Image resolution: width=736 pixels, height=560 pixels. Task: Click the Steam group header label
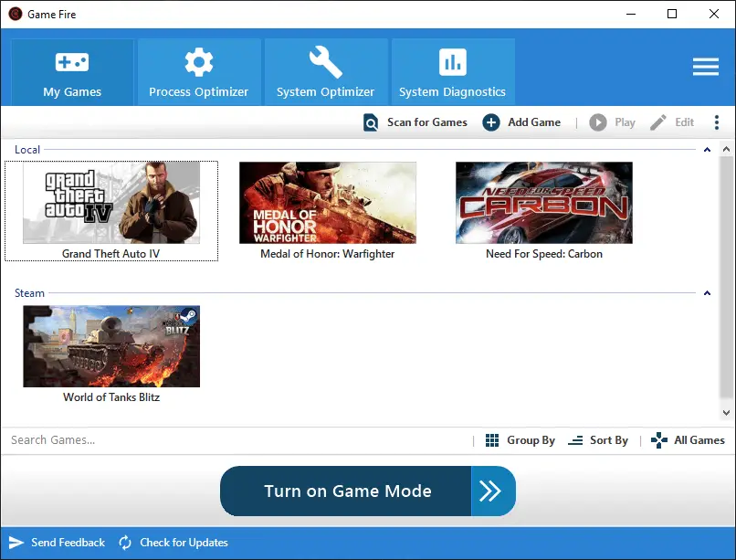(x=29, y=293)
